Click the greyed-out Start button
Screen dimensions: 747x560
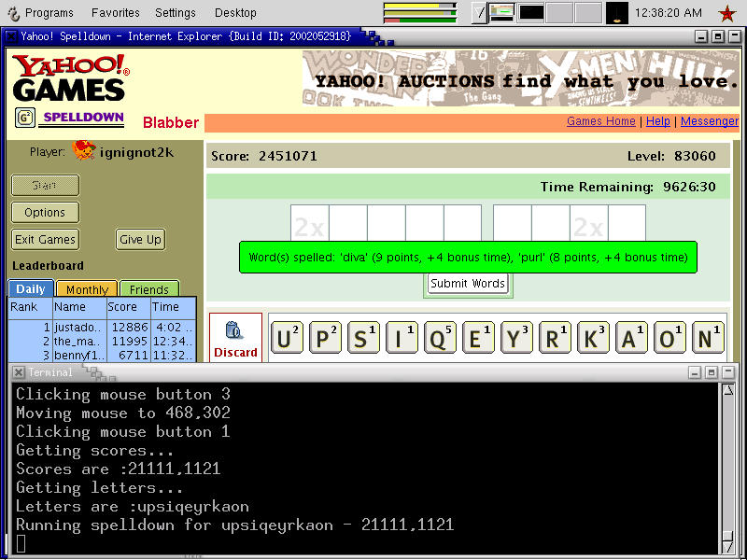pyautogui.click(x=45, y=185)
